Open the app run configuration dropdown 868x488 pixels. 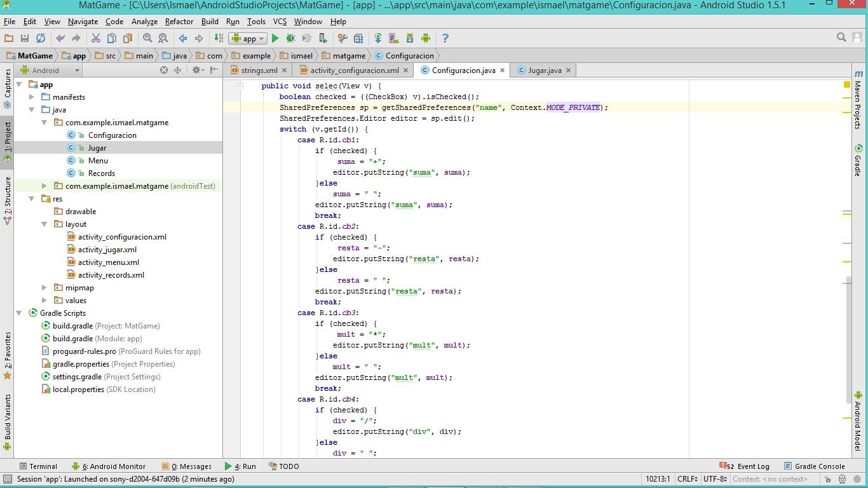tap(248, 38)
